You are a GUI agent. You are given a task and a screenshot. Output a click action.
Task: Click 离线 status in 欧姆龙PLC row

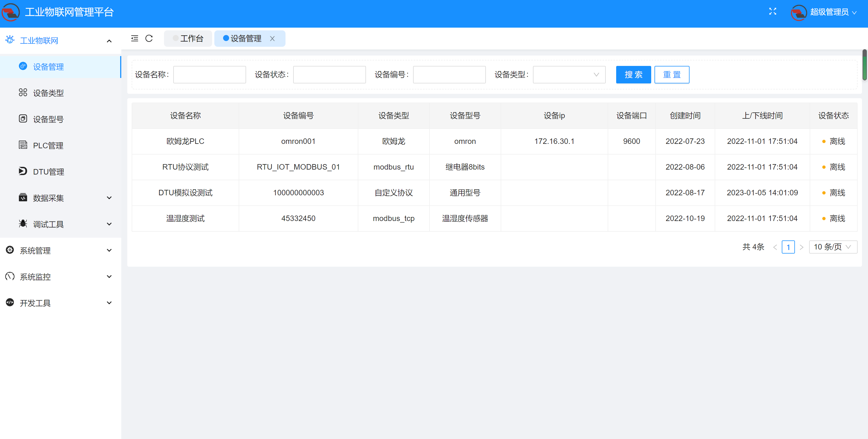pos(834,141)
